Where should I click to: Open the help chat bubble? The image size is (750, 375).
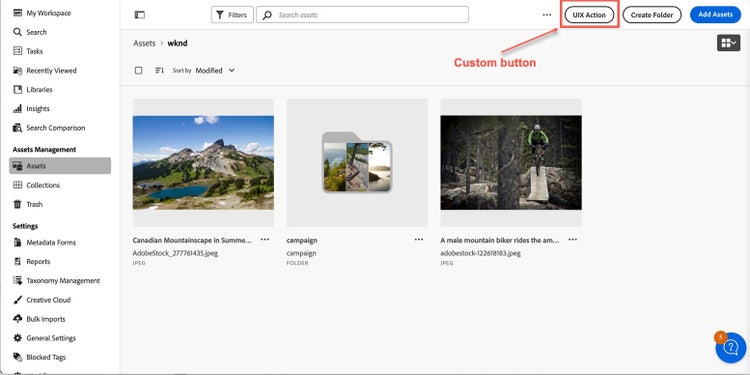pyautogui.click(x=731, y=348)
